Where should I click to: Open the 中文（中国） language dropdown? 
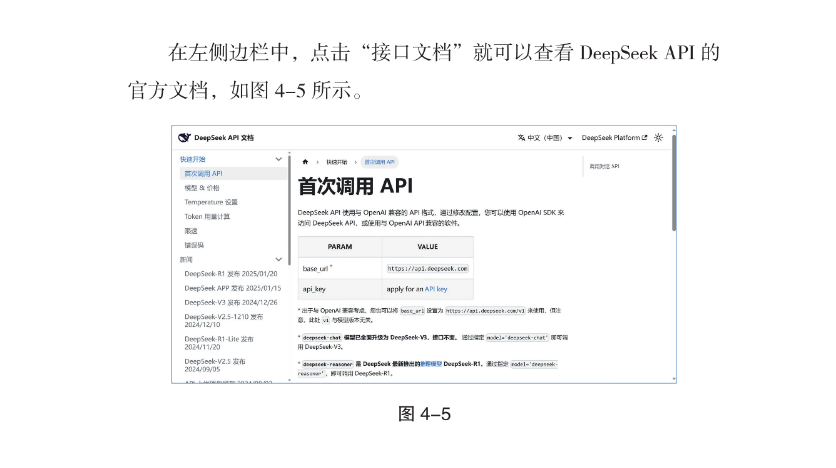[x=545, y=138]
